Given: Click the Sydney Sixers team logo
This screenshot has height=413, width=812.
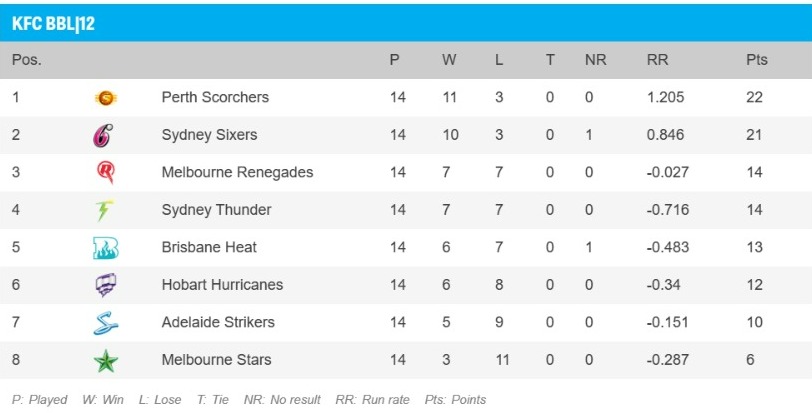Looking at the screenshot, I should (104, 135).
